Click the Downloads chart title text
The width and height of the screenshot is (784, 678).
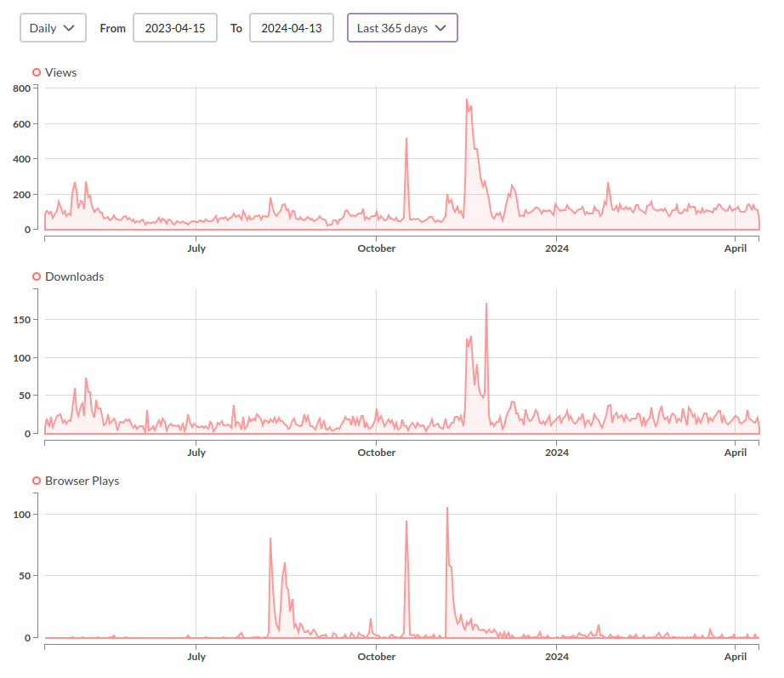(x=75, y=276)
